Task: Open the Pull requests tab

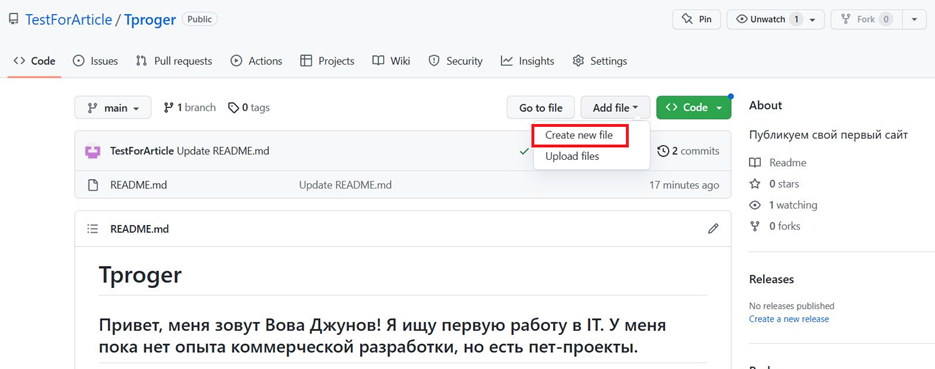Action: (x=174, y=61)
